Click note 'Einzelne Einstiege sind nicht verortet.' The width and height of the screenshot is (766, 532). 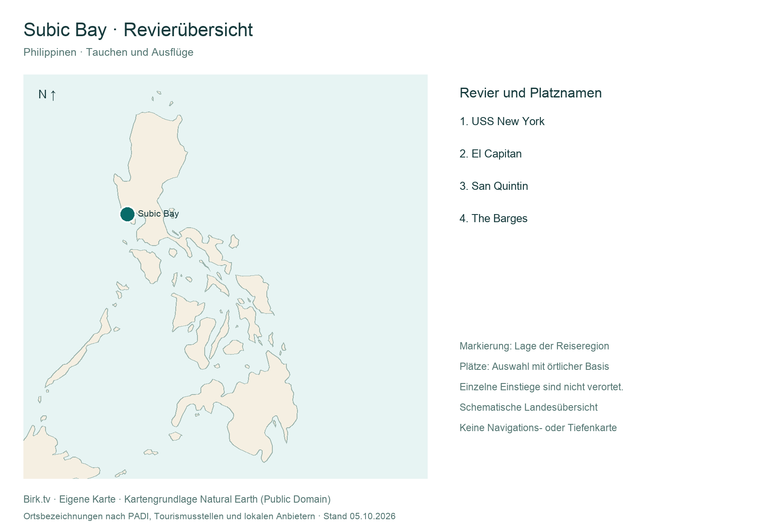541,387
